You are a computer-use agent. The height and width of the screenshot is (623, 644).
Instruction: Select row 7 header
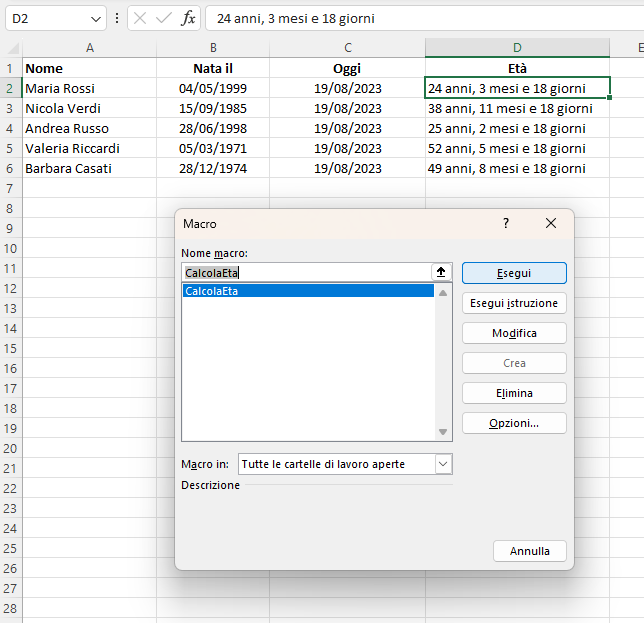pyautogui.click(x=10, y=189)
